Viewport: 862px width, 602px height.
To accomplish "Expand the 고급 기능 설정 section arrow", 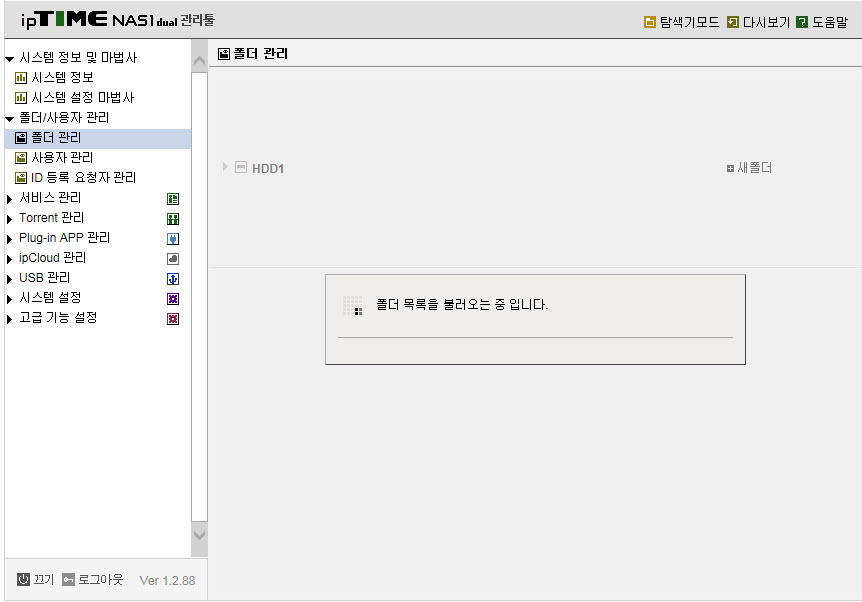I will pyautogui.click(x=9, y=319).
